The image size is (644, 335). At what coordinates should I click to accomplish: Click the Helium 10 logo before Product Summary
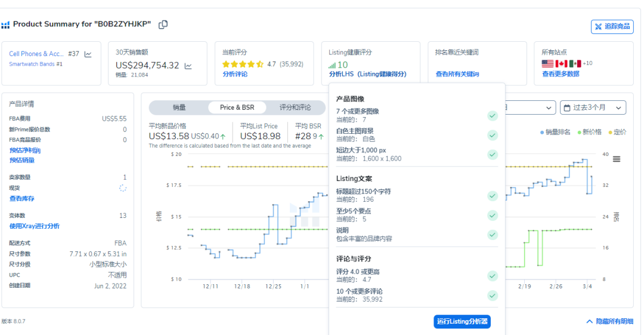tap(5, 24)
